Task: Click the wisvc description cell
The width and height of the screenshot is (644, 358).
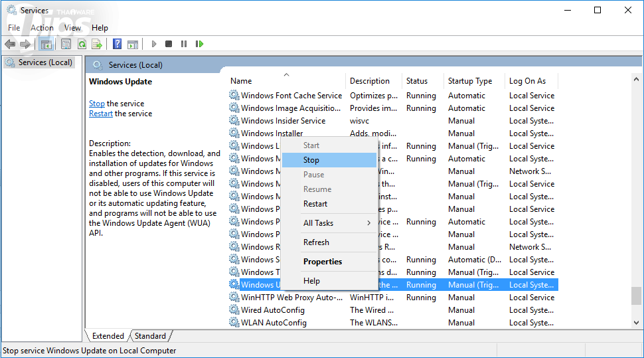Action: (359, 121)
